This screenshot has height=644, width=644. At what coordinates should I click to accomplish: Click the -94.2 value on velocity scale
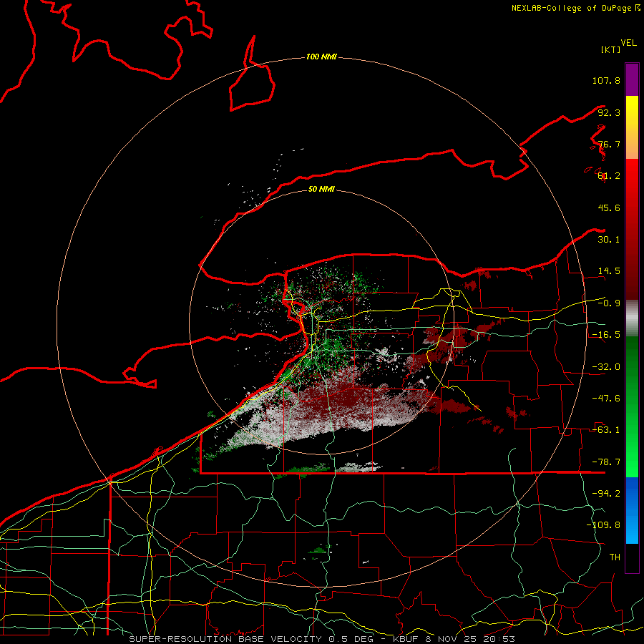tap(606, 494)
